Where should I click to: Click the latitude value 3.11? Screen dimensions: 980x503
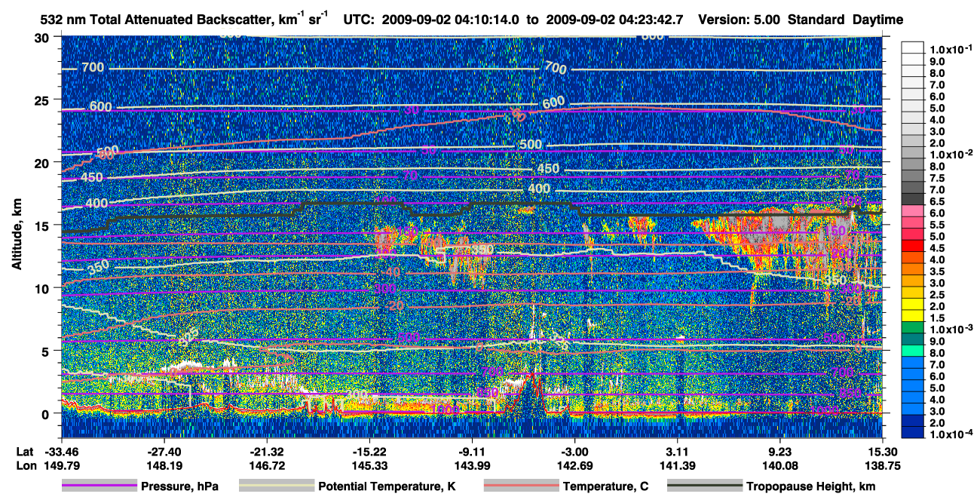677,451
